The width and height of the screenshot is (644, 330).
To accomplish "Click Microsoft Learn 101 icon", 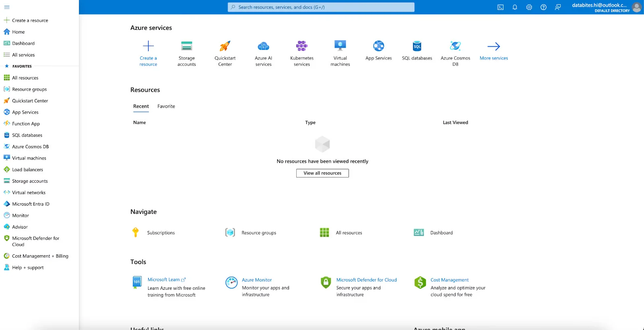I will (x=137, y=282).
